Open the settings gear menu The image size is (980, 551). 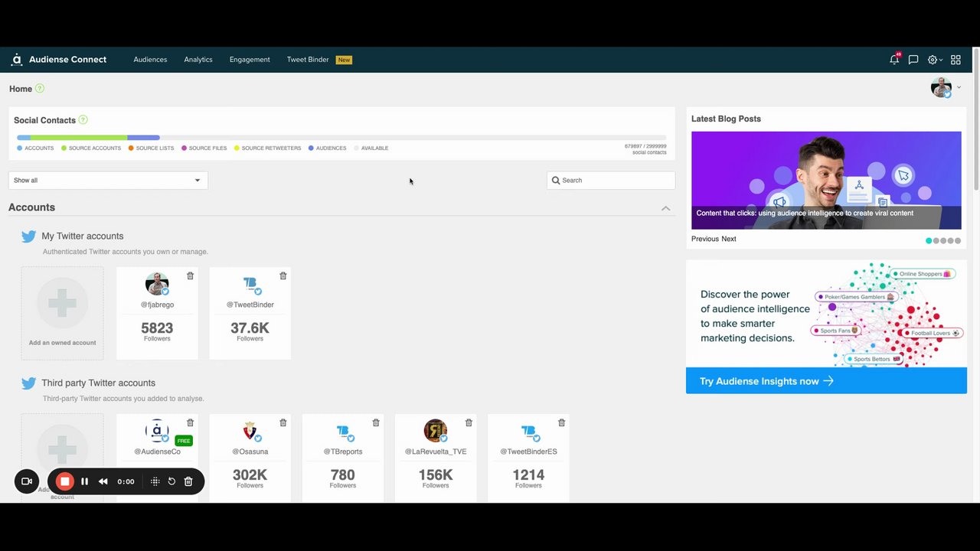934,60
